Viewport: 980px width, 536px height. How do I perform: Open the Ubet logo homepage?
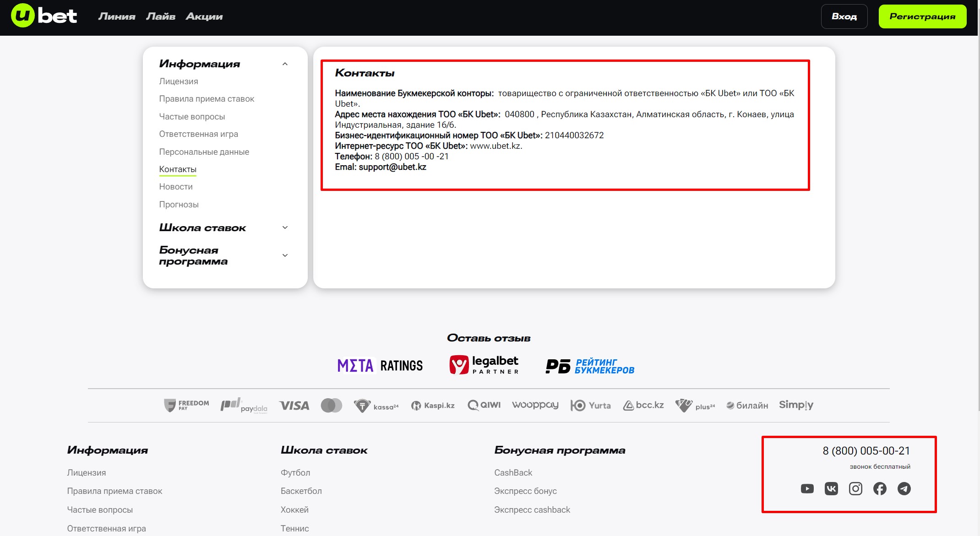pos(44,16)
